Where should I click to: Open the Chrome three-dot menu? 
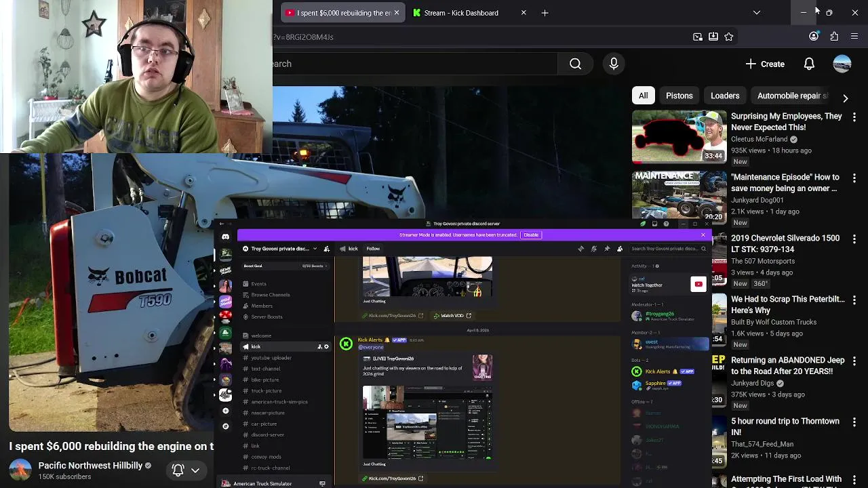[854, 37]
